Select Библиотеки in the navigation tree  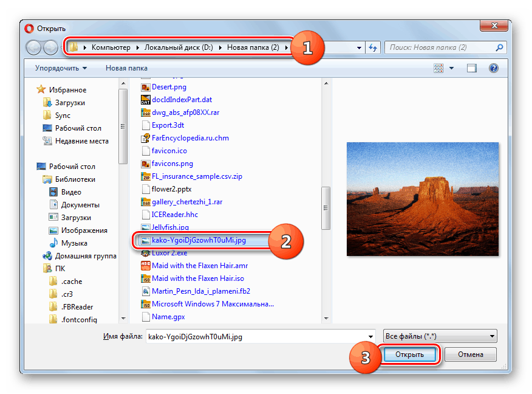pyautogui.click(x=75, y=179)
